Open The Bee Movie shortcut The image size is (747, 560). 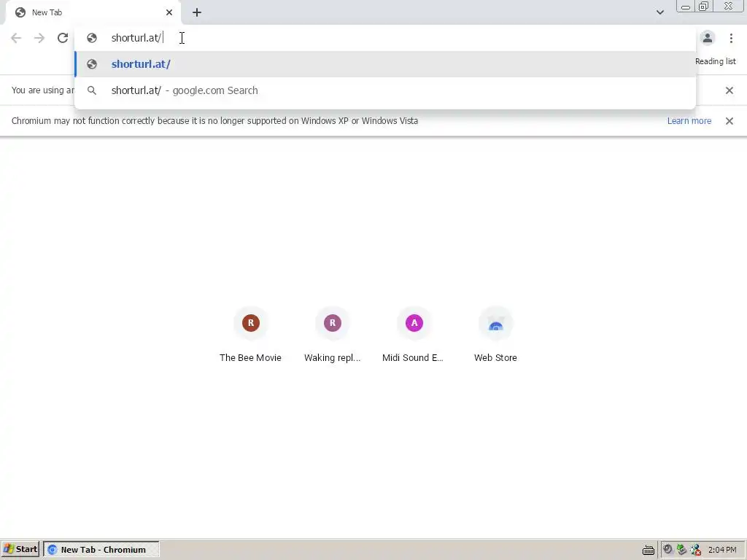(251, 335)
